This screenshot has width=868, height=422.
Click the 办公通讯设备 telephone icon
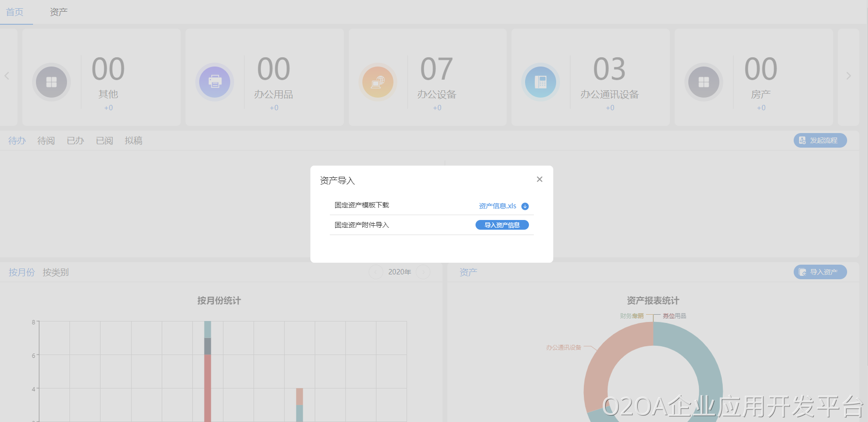pos(540,82)
